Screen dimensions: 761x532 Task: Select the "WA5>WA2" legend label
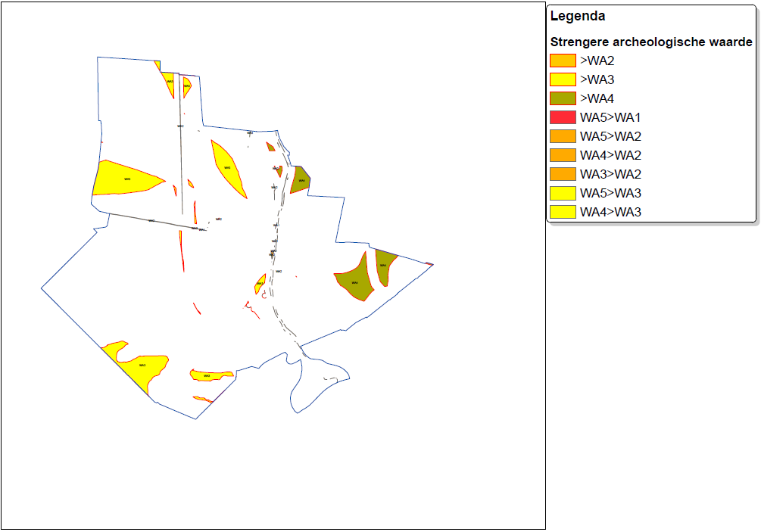[610, 136]
